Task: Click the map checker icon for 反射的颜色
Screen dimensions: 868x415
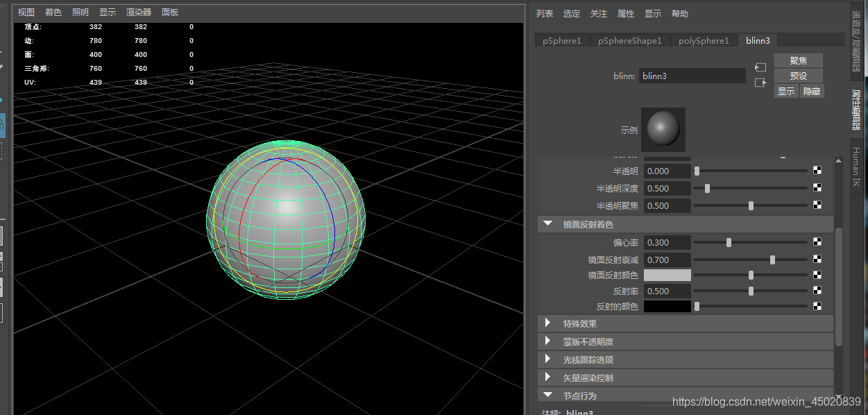Action: click(817, 306)
